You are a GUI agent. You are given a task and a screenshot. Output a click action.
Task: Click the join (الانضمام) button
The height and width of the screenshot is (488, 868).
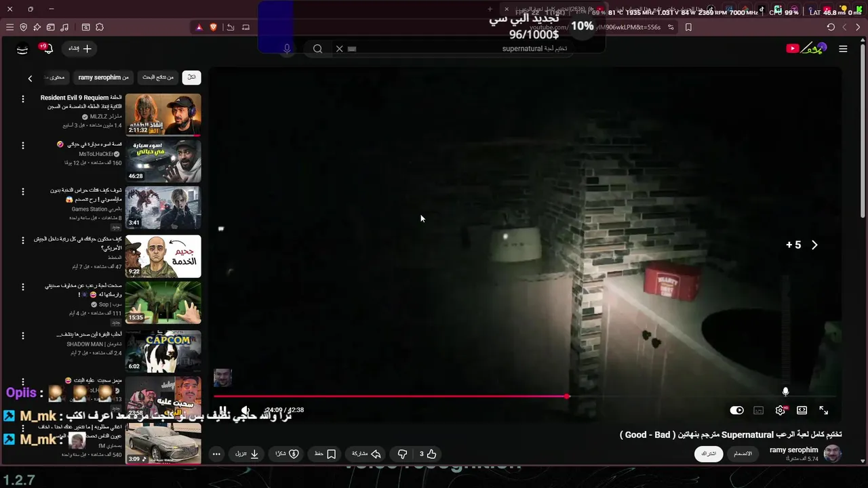coord(743,453)
